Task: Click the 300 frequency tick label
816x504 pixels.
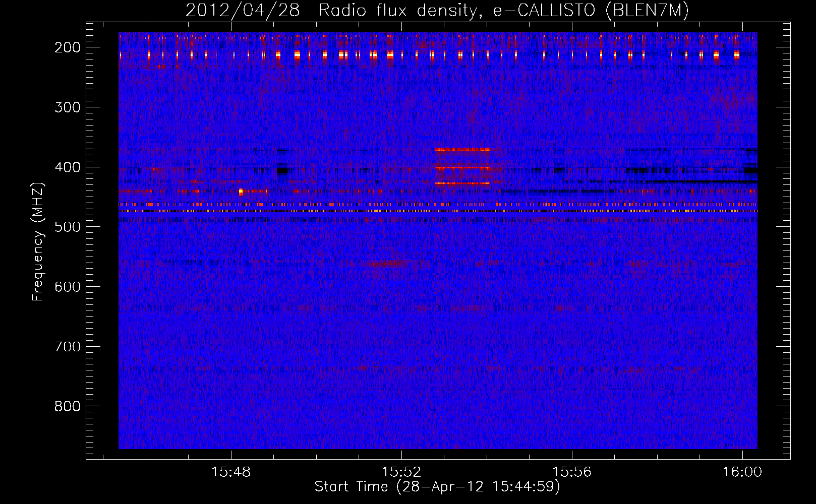Action: (x=68, y=107)
